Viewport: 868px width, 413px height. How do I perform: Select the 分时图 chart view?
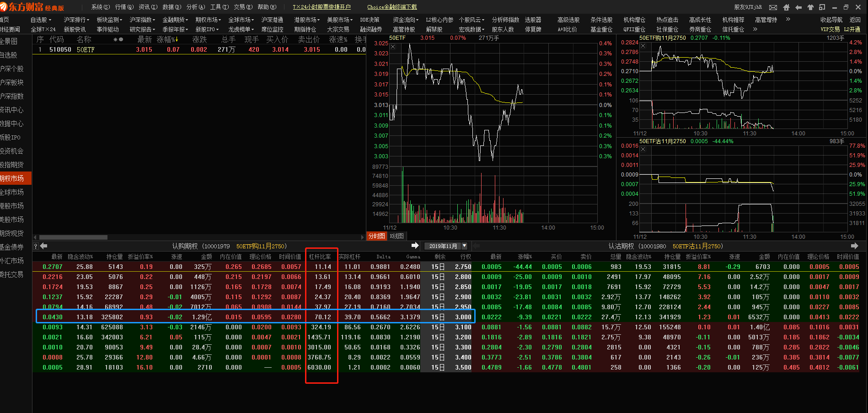tap(377, 236)
